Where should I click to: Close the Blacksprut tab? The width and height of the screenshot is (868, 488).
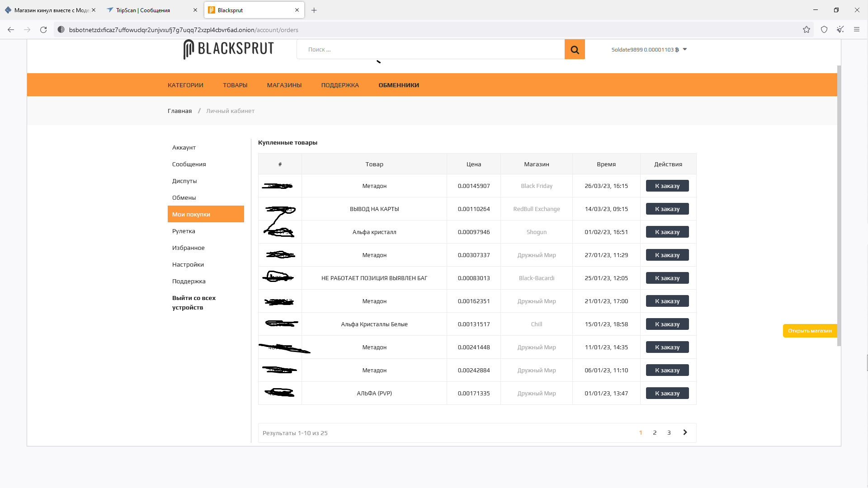pyautogui.click(x=297, y=10)
